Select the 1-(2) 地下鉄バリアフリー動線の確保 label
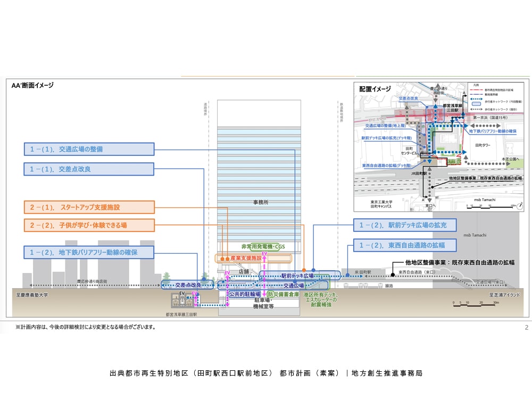Screen dimensions: 532x399 point(89,252)
